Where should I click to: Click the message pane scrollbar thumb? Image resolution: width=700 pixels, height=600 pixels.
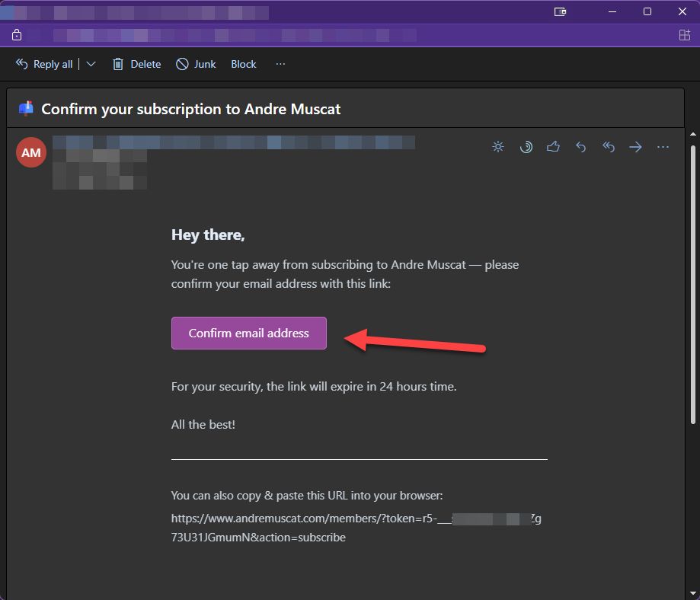point(693,285)
